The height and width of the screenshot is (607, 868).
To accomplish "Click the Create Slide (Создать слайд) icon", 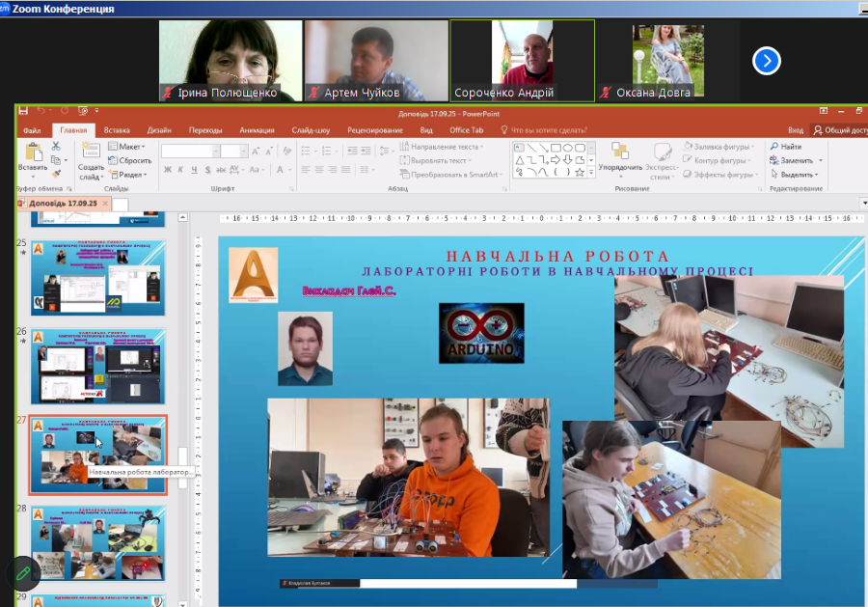I will click(x=91, y=153).
